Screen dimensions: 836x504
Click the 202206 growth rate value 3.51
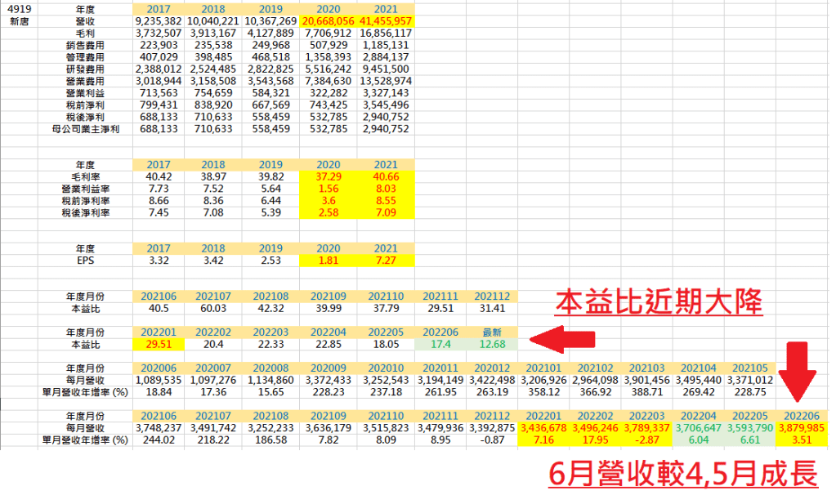click(804, 440)
